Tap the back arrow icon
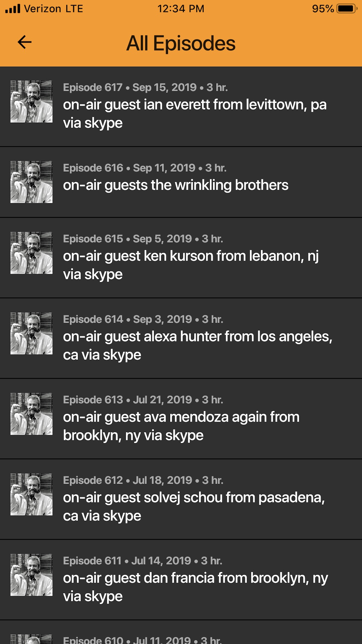 [24, 42]
